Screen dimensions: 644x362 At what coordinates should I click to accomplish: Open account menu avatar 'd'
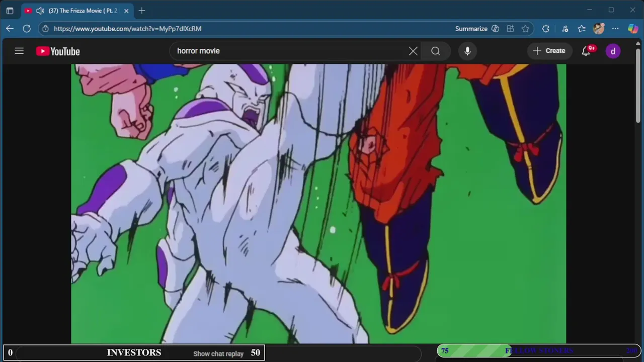(613, 51)
